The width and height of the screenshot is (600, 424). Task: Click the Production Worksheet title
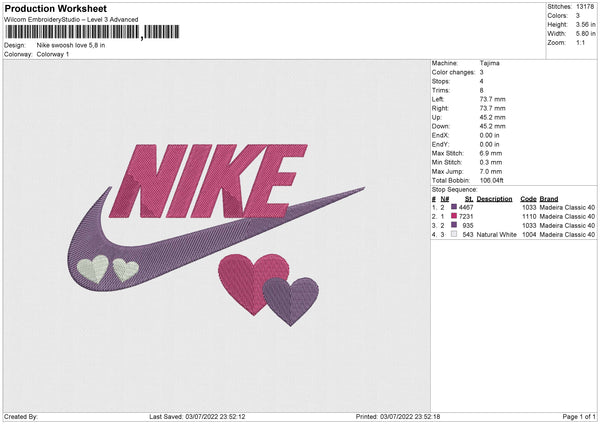tap(56, 8)
